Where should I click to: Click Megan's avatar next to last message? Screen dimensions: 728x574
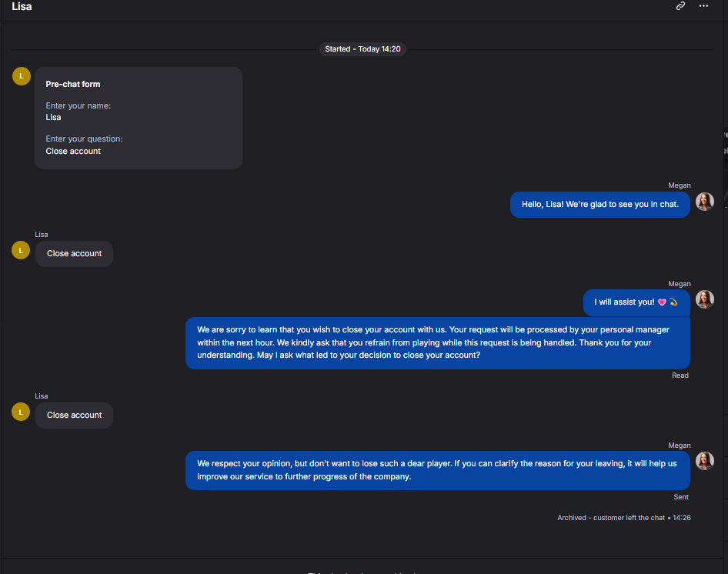704,461
